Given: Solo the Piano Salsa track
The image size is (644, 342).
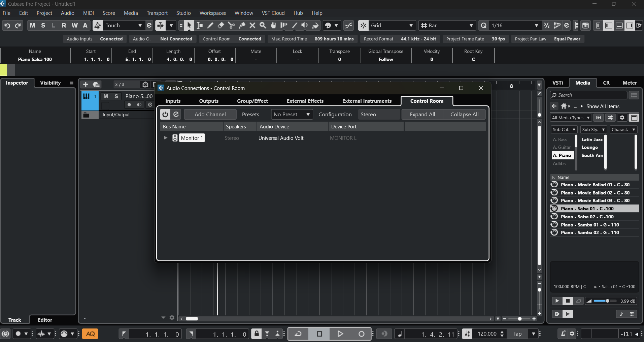Looking at the screenshot, I should 116,96.
